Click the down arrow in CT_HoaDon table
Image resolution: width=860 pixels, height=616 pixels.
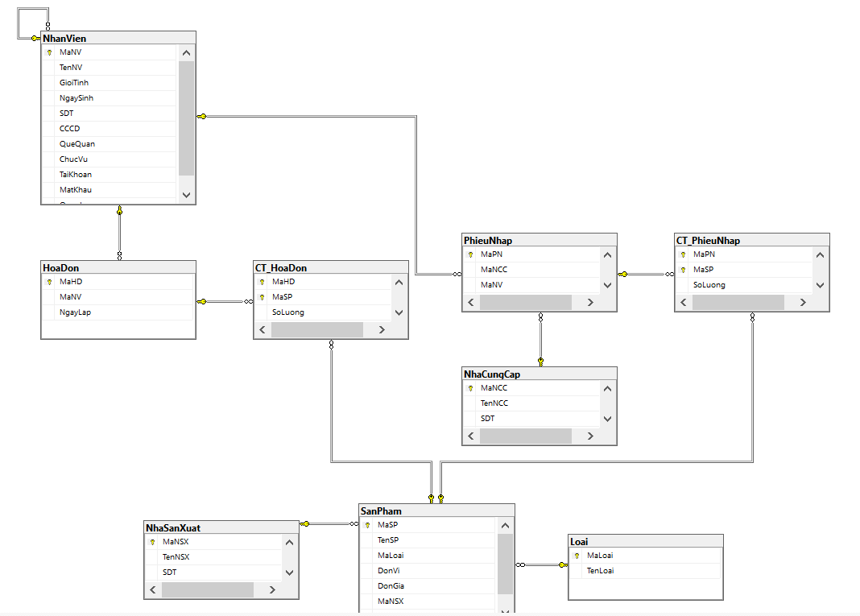click(x=399, y=312)
